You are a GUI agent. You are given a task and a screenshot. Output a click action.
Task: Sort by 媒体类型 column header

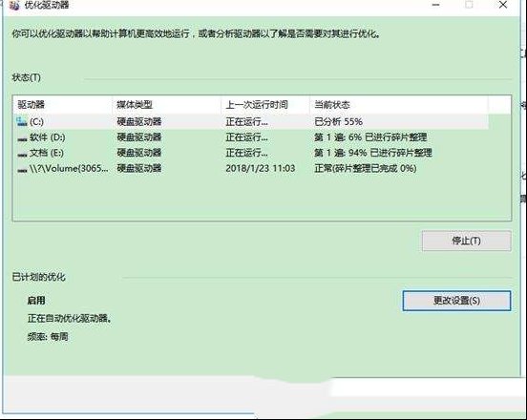167,105
